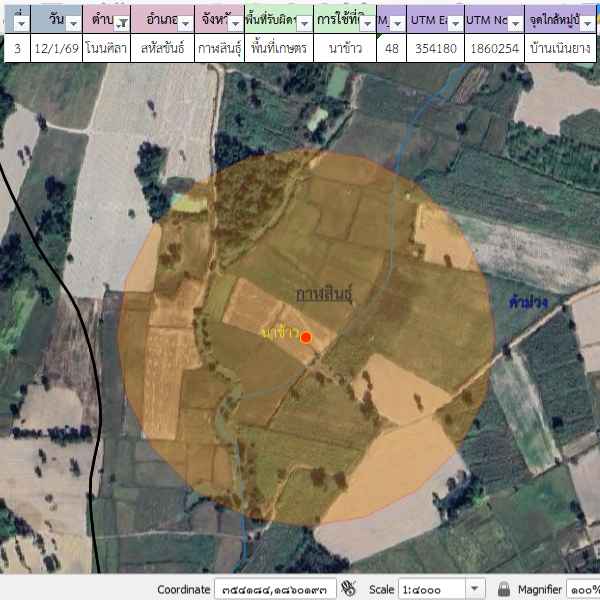Click the บ้านเนินยาง village cell

pyautogui.click(x=562, y=48)
